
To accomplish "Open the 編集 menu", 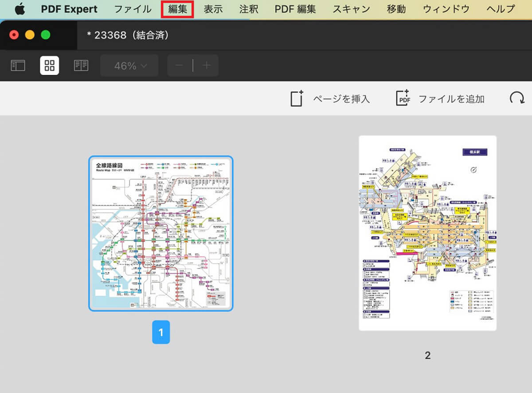I will 177,9.
